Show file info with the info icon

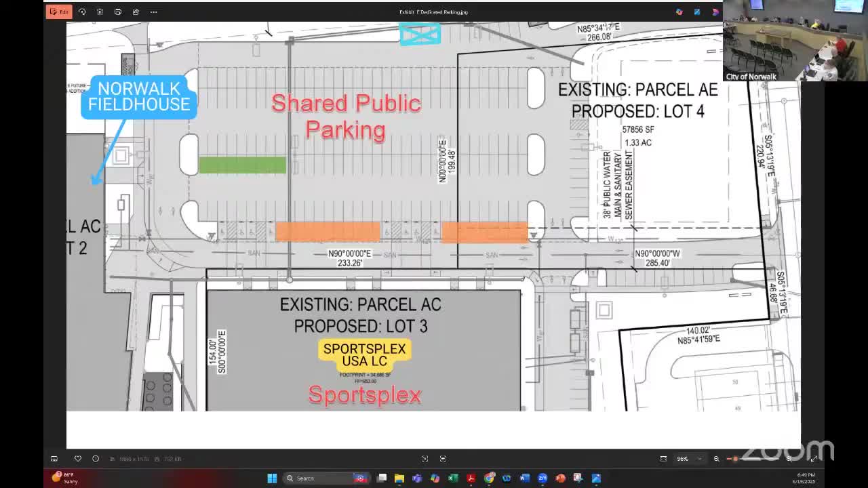tap(96, 459)
